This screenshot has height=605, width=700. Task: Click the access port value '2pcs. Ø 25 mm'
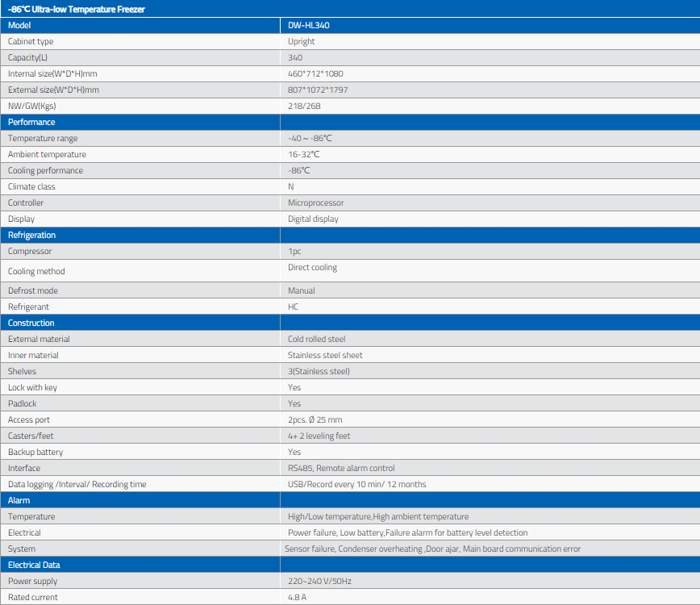click(315, 419)
